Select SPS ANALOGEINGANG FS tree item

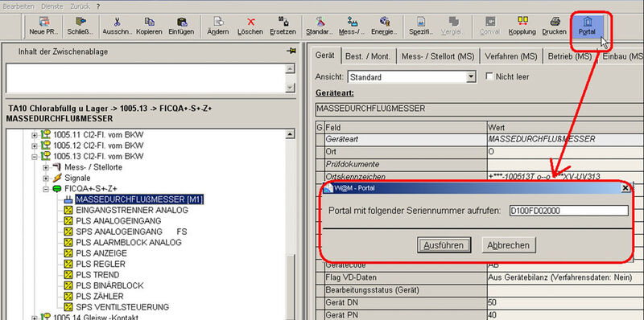tap(131, 232)
